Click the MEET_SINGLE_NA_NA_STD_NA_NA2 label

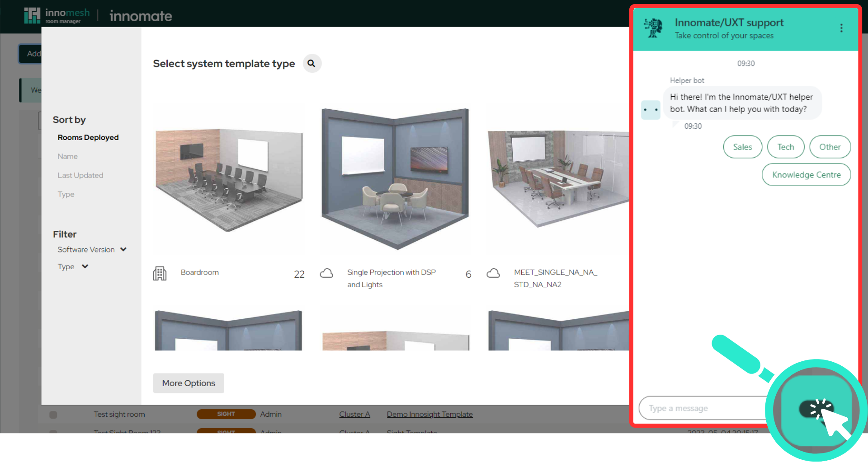556,278
